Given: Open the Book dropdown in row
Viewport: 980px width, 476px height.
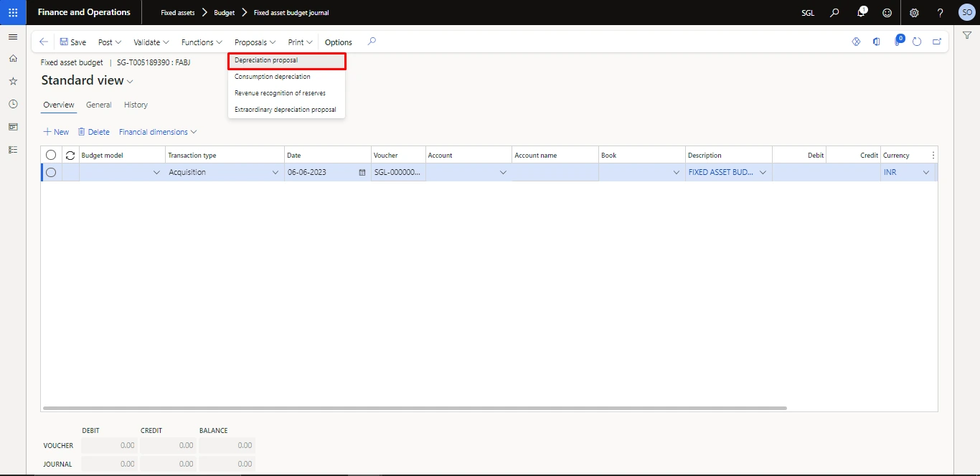Looking at the screenshot, I should (x=676, y=172).
